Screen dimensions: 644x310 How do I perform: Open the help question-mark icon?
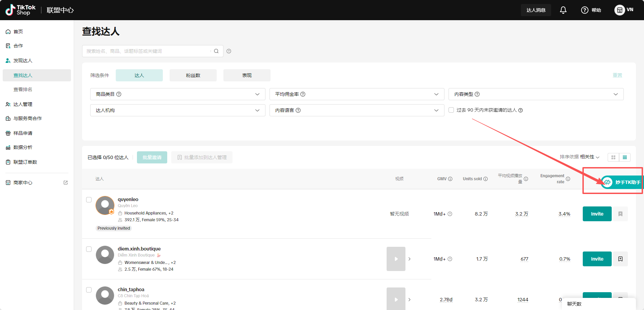(585, 10)
